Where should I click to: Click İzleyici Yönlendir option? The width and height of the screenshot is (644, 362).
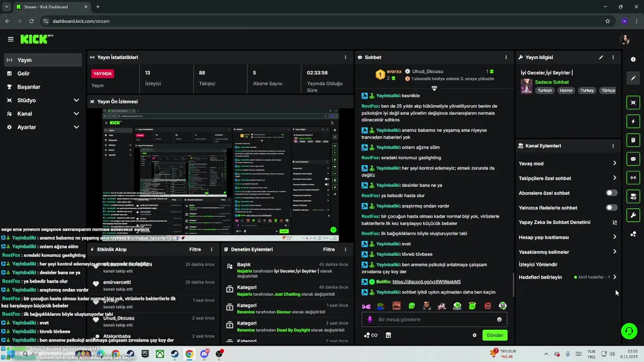pos(538,264)
